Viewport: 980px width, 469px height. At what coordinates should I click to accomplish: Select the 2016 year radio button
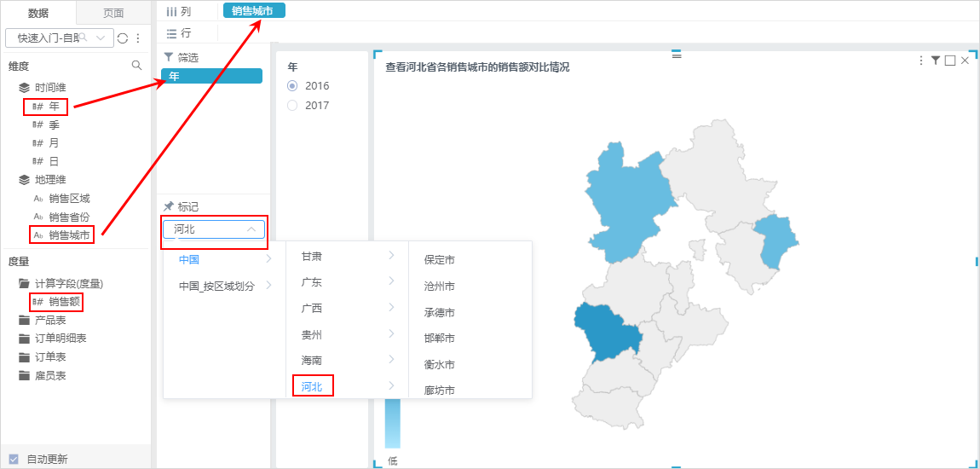(292, 85)
